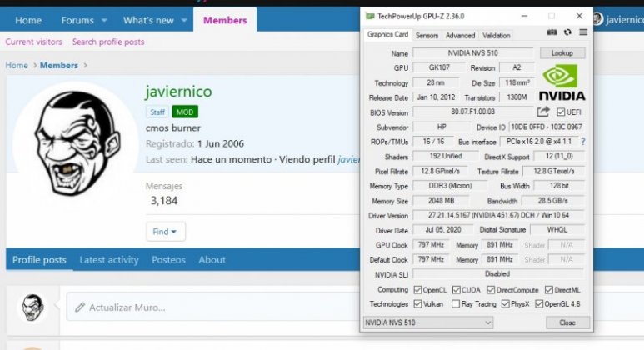Click the Memory Size value 2048 MB
Image resolution: width=644 pixels, height=350 pixels.
(441, 201)
